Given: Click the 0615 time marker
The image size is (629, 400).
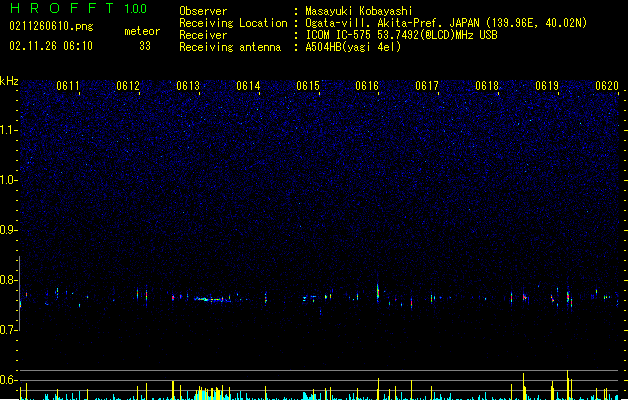Looking at the screenshot, I should tap(308, 86).
